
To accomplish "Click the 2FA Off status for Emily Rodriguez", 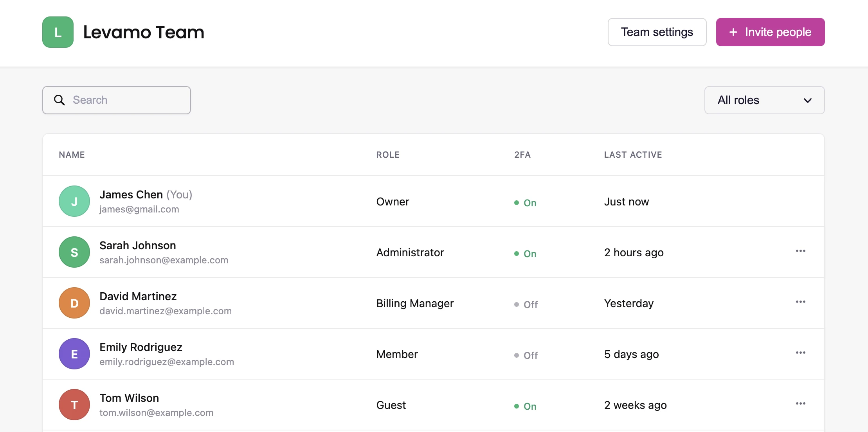I will pyautogui.click(x=526, y=355).
